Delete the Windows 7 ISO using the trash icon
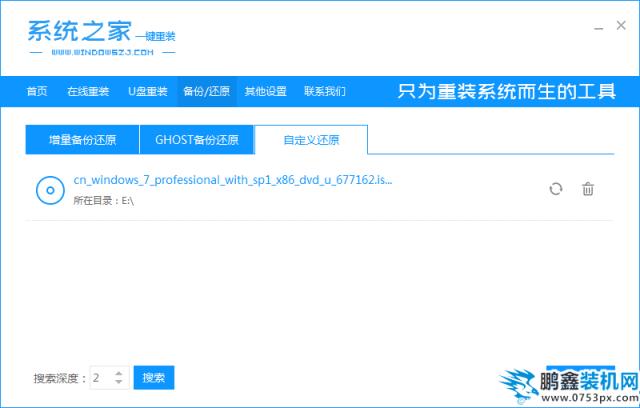This screenshot has width=640, height=408. click(588, 189)
